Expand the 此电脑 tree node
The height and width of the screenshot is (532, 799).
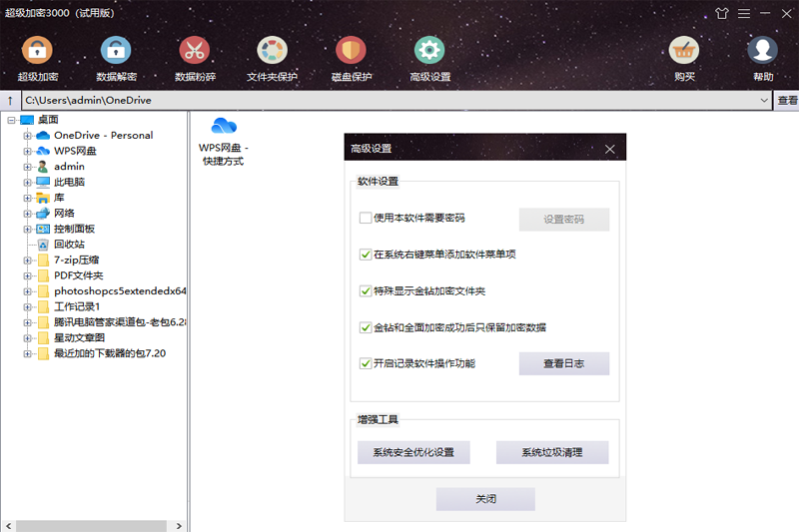tap(27, 183)
